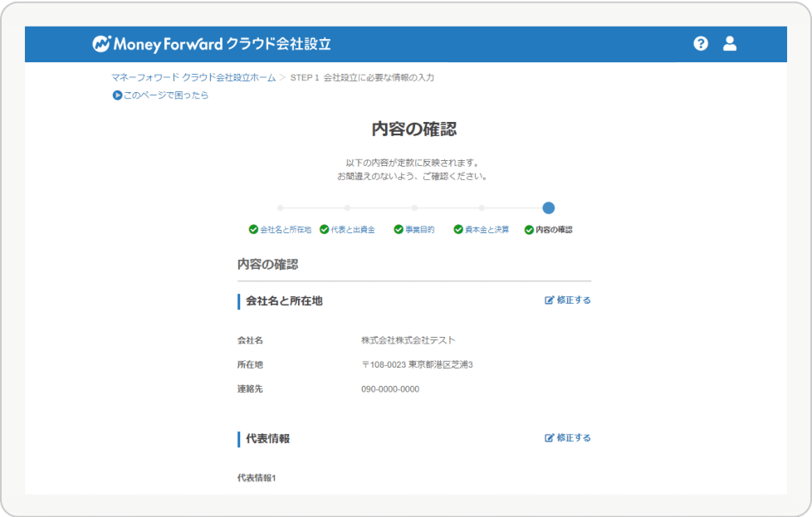Click green checkmark next to 事業目的
The height and width of the screenshot is (517, 812).
pyautogui.click(x=399, y=230)
